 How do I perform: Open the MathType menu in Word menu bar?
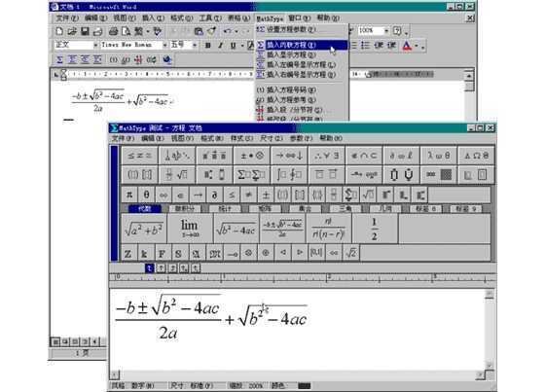(x=270, y=18)
